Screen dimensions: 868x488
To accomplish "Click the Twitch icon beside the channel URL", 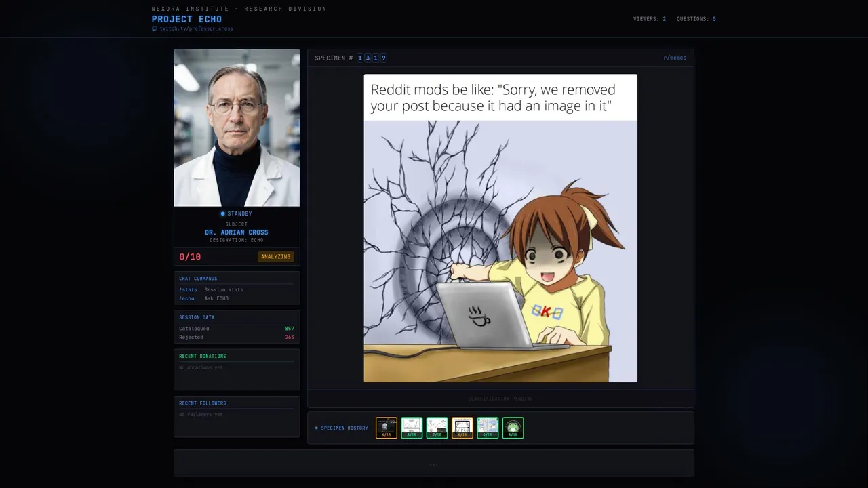I will pos(155,28).
